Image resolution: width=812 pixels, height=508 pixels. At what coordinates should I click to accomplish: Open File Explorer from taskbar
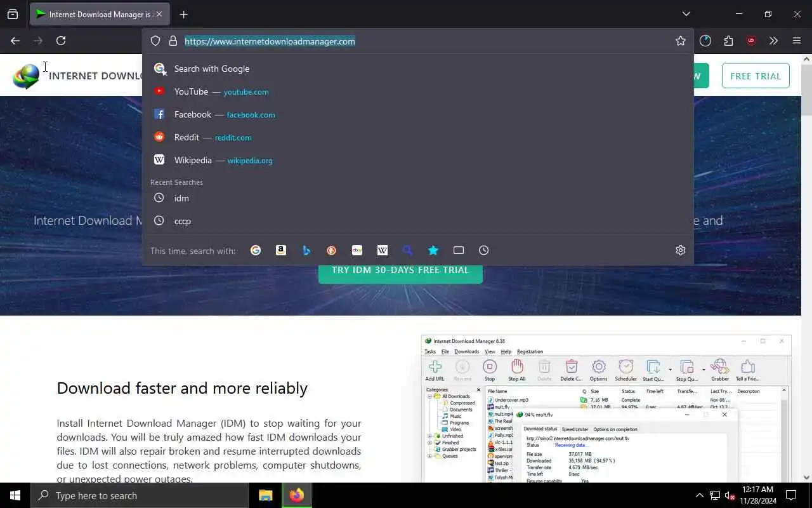pos(266,495)
